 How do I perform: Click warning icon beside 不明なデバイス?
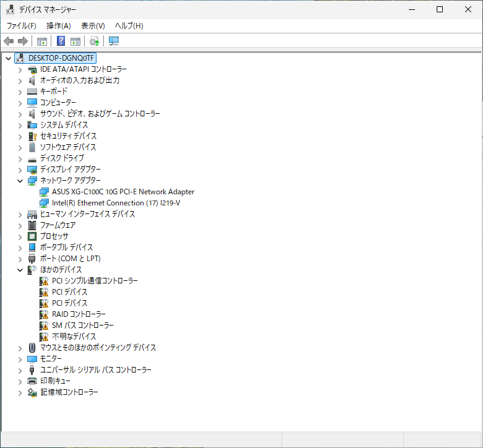[44, 337]
